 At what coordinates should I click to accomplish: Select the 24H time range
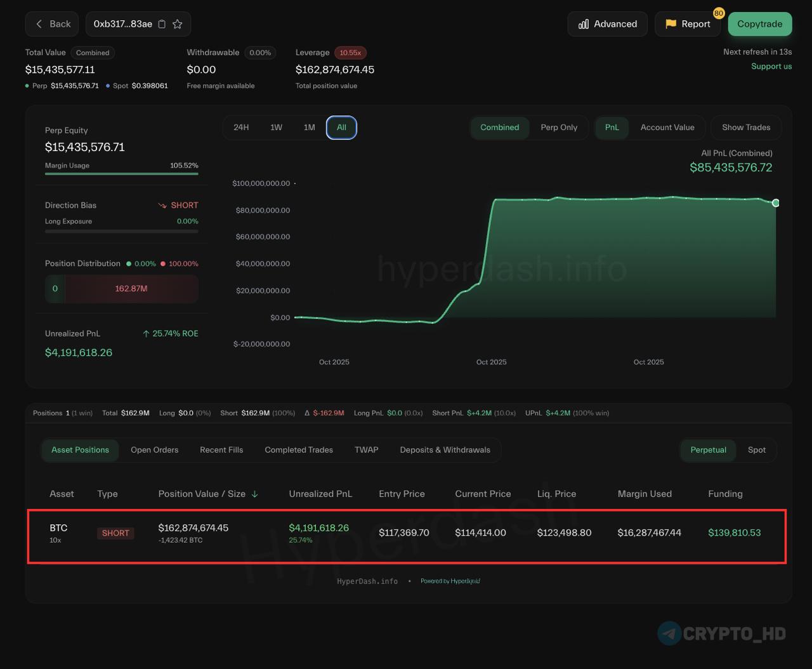tap(241, 128)
